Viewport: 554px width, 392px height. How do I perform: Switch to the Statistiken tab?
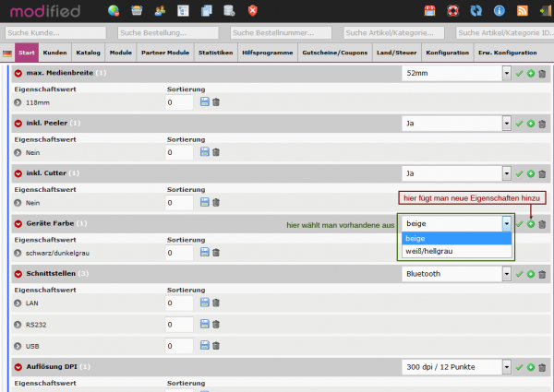215,53
